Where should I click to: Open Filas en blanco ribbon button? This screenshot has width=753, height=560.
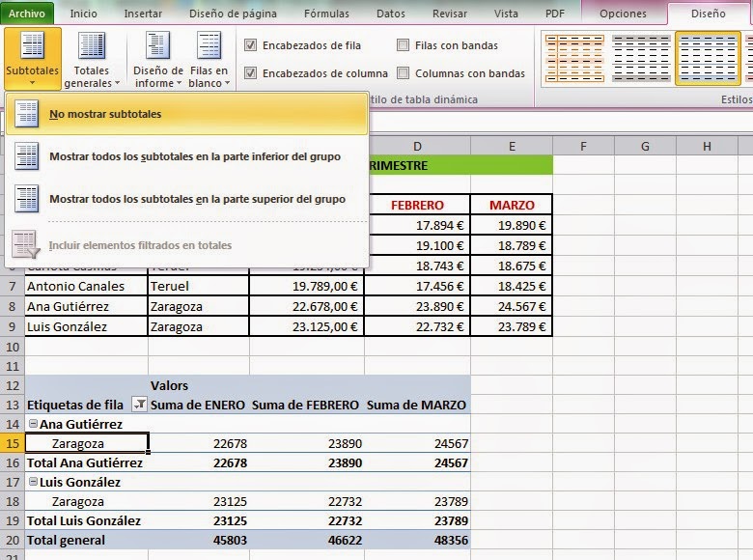[x=209, y=58]
